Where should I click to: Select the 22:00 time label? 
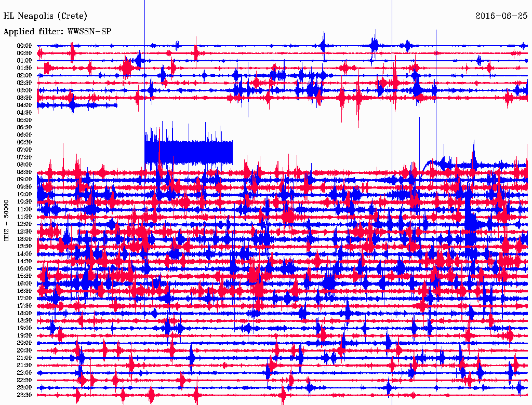point(24,373)
